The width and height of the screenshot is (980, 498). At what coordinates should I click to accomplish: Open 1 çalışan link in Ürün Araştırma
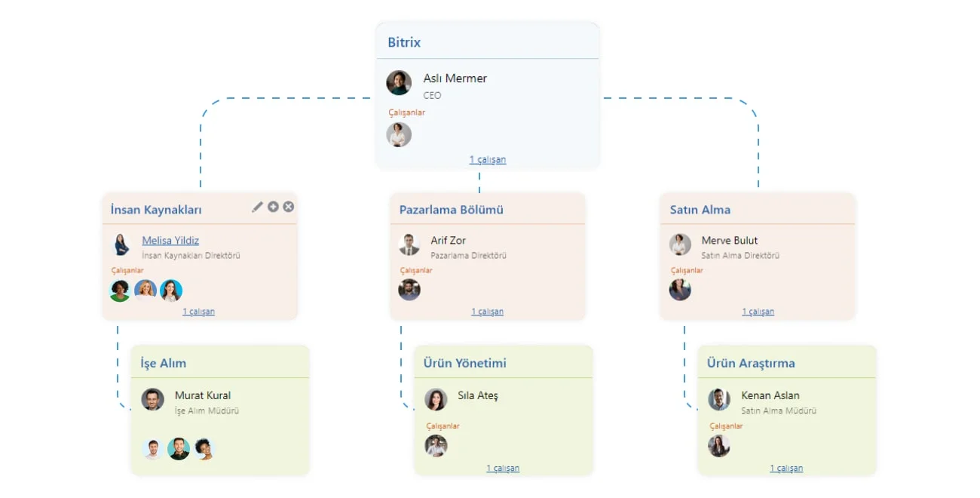786,469
